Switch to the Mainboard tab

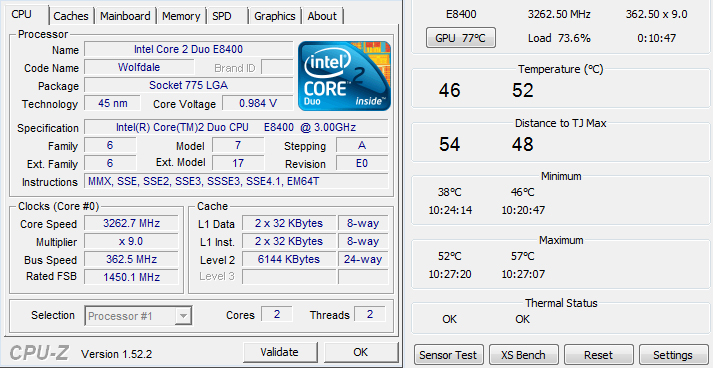coord(126,16)
